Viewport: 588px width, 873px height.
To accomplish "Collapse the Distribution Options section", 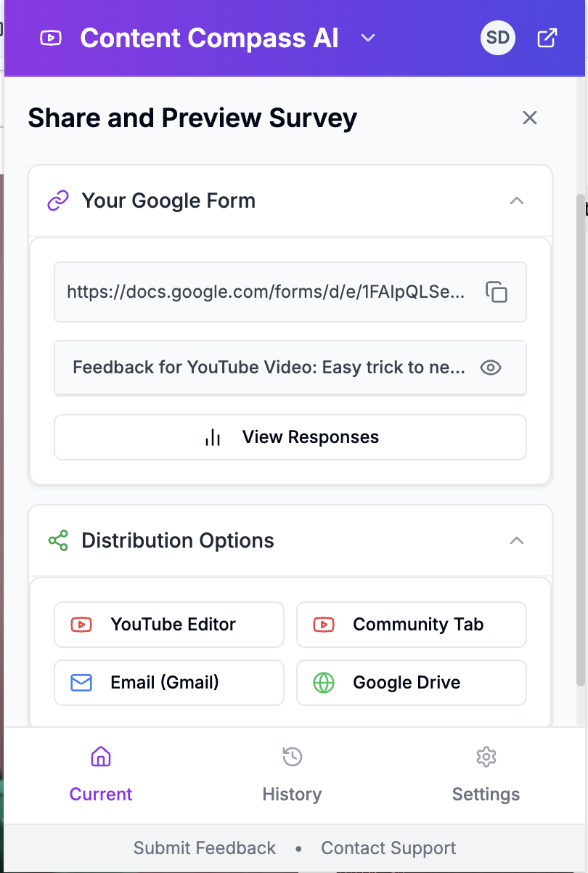I will tap(517, 540).
